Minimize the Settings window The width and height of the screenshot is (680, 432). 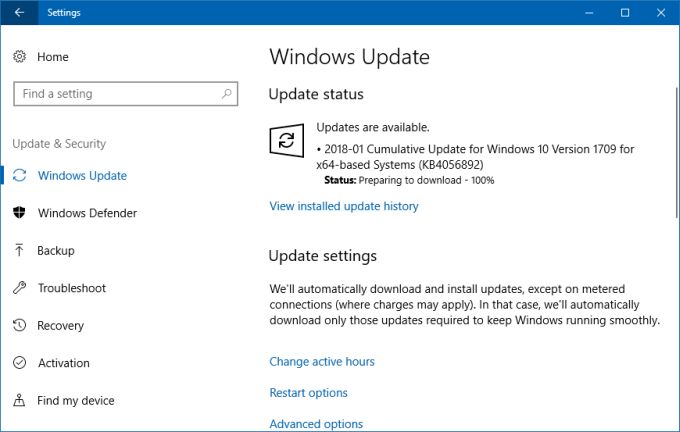tap(589, 13)
